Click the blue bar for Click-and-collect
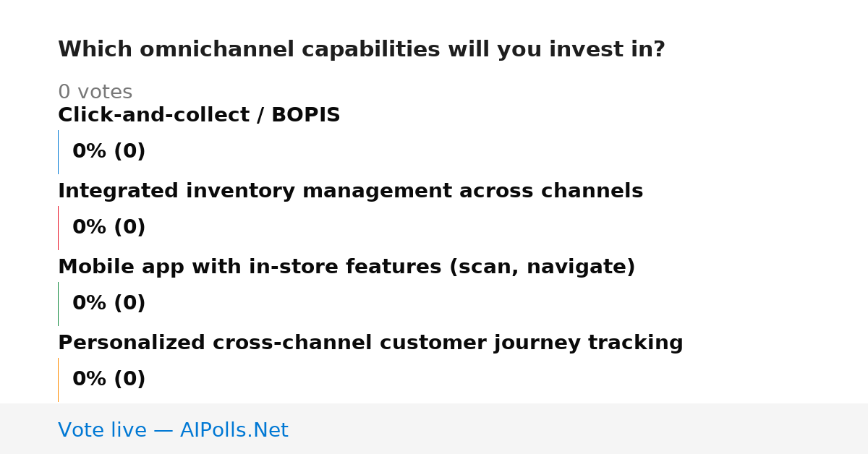 tap(58, 152)
